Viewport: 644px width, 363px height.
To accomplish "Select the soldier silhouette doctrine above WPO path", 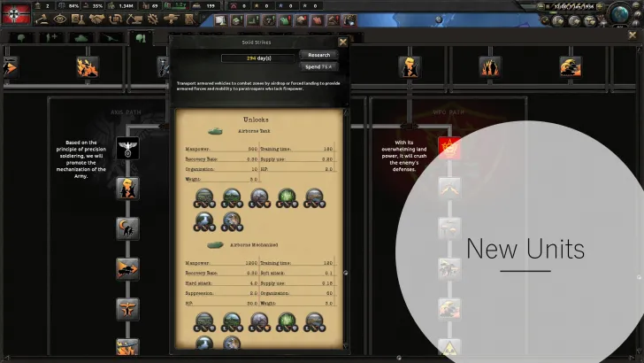I will tap(410, 67).
